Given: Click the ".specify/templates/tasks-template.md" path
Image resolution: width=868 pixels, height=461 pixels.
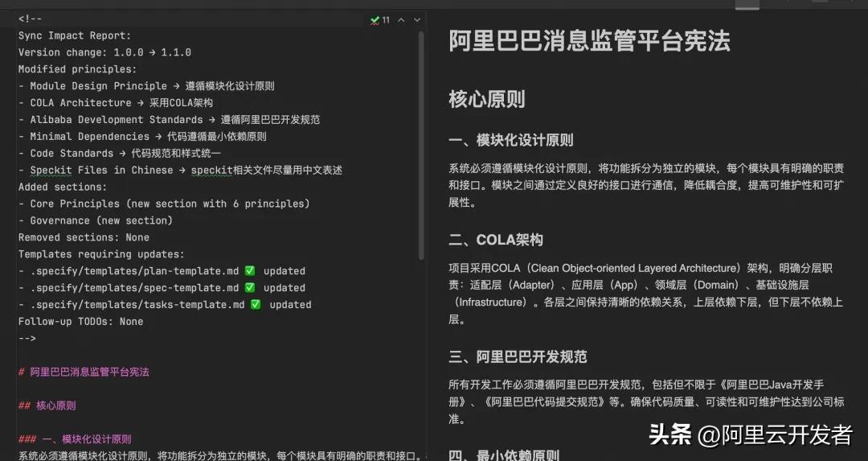Looking at the screenshot, I should coord(137,305).
